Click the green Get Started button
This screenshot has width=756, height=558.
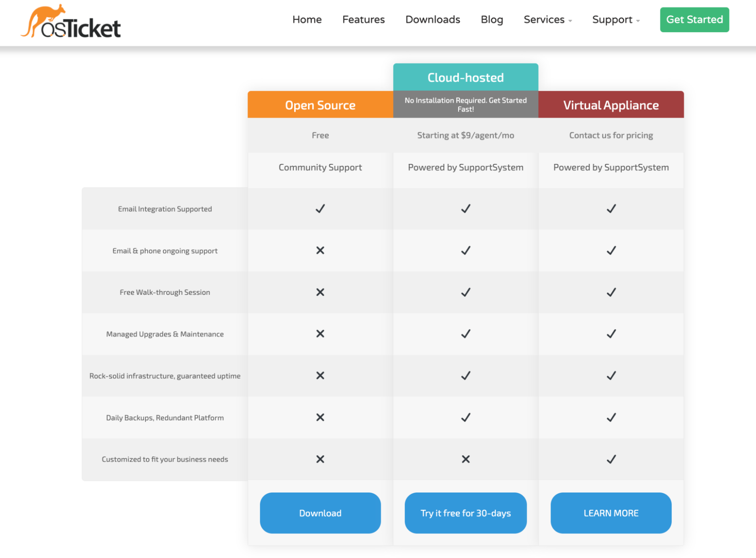click(694, 20)
